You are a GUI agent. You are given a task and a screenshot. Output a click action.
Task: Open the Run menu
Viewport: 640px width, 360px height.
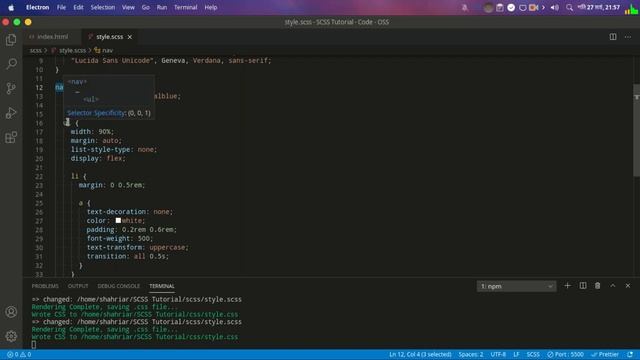(x=162, y=7)
